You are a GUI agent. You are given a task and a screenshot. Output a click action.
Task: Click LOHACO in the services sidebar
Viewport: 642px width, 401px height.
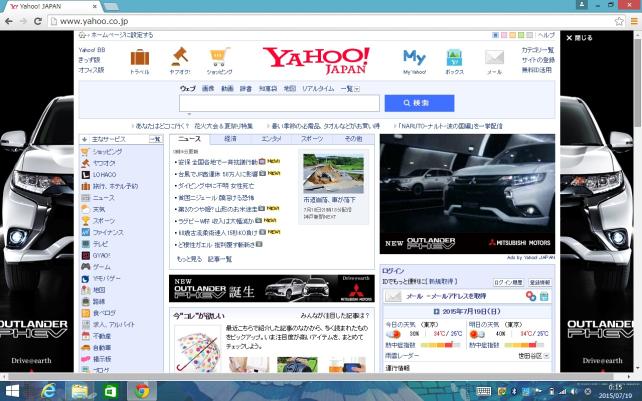coord(104,174)
